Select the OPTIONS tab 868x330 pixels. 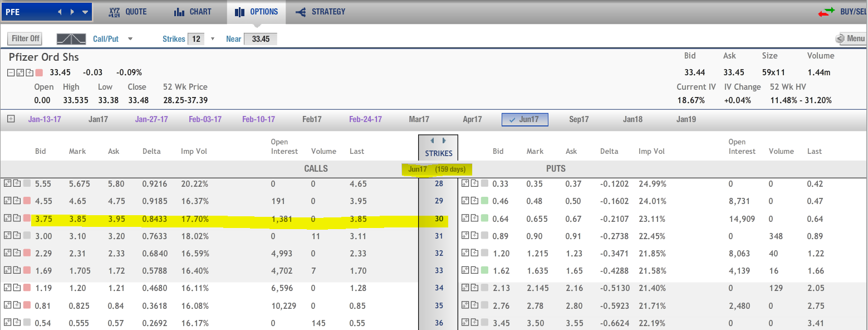click(256, 12)
